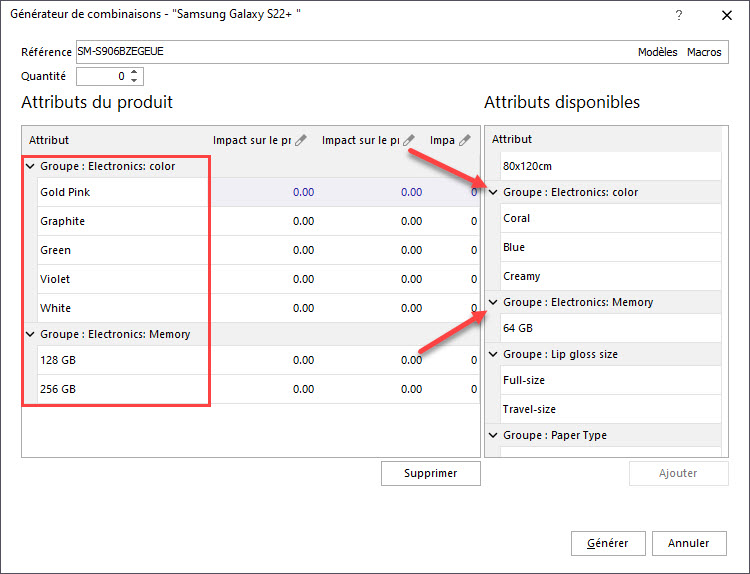Open the help question mark icon
The width and height of the screenshot is (750, 574).
pos(678,15)
